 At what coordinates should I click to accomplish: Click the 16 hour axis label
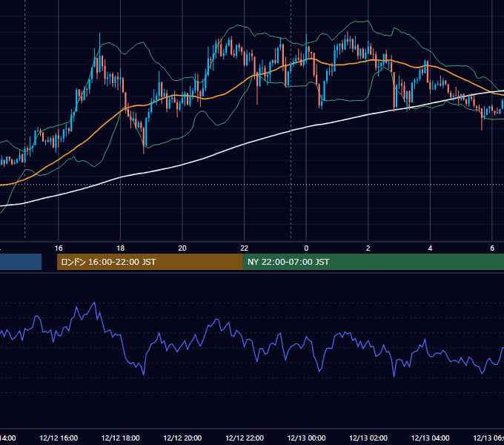tap(59, 248)
